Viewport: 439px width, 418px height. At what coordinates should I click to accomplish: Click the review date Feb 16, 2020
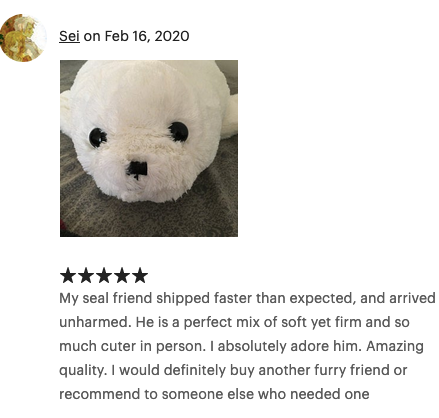click(147, 36)
